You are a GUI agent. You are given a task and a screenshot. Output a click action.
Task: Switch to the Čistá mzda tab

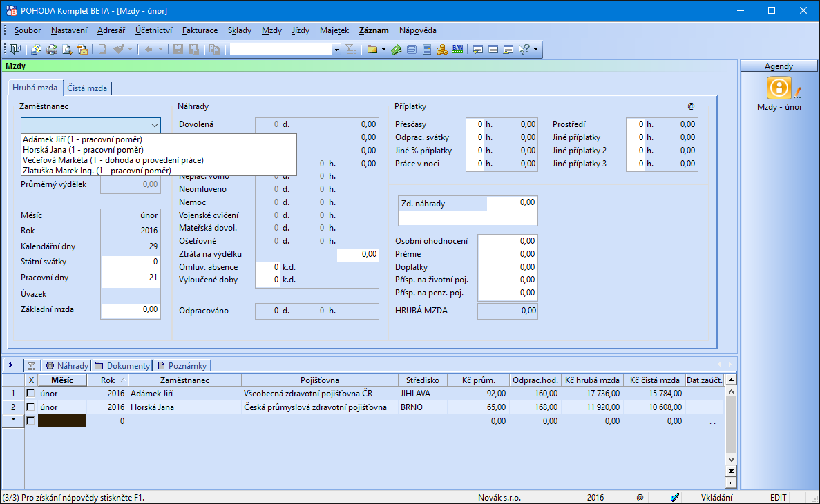click(x=87, y=88)
